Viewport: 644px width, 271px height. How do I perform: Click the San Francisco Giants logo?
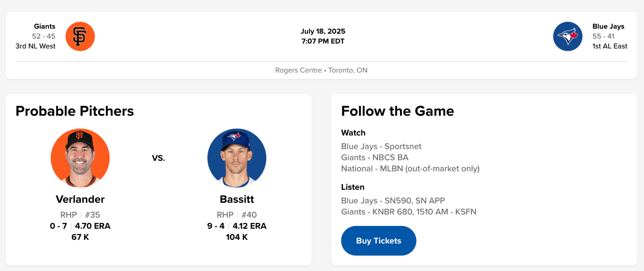click(80, 37)
